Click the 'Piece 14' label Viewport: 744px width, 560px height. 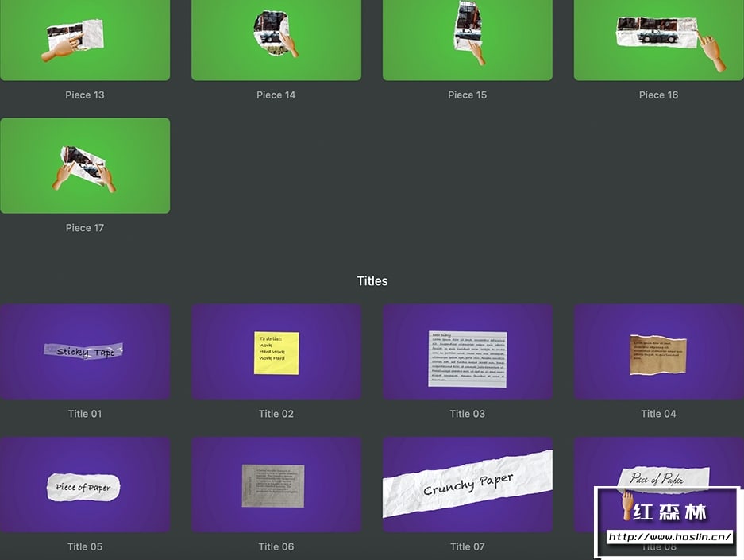[x=276, y=95]
